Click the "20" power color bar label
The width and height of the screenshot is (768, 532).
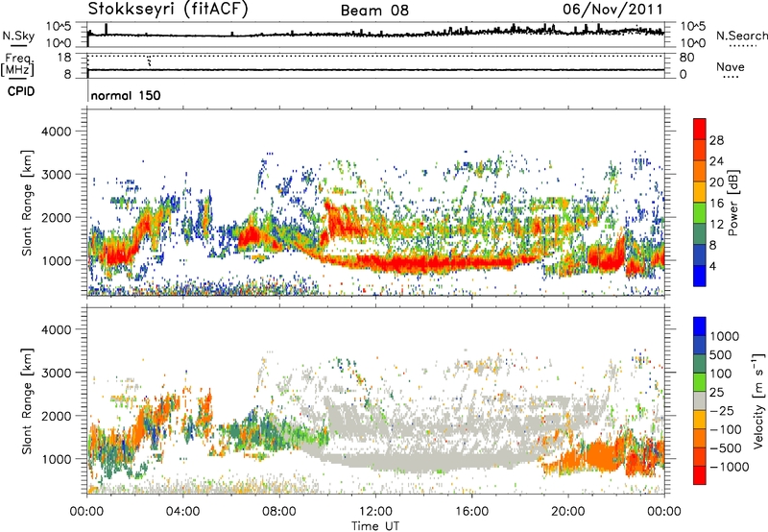716,182
